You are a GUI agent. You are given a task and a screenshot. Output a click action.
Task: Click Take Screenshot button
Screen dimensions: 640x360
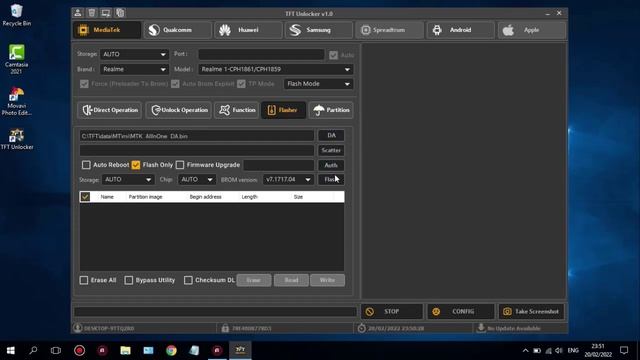tap(531, 311)
